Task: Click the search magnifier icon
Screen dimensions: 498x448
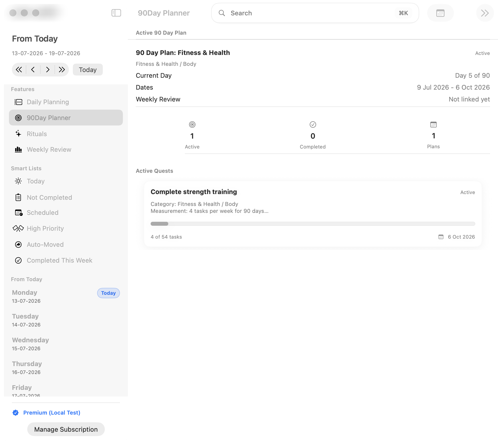Action: pyautogui.click(x=222, y=13)
